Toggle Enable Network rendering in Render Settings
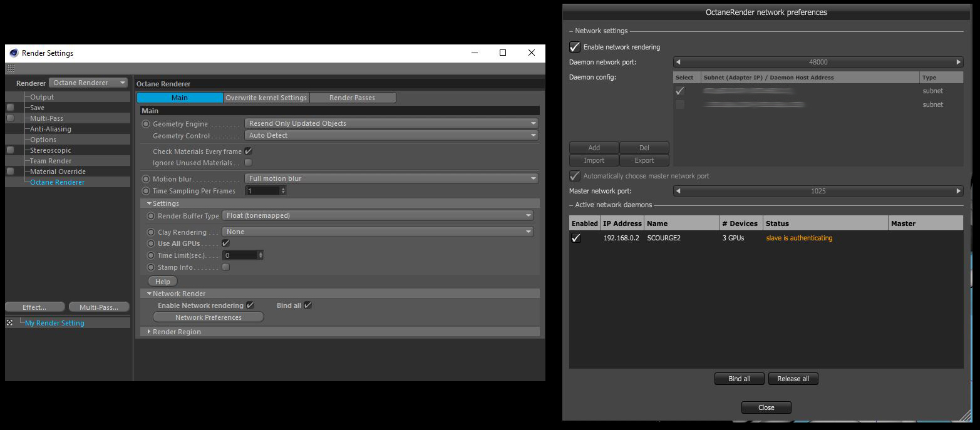The width and height of the screenshot is (980, 430). tap(250, 305)
